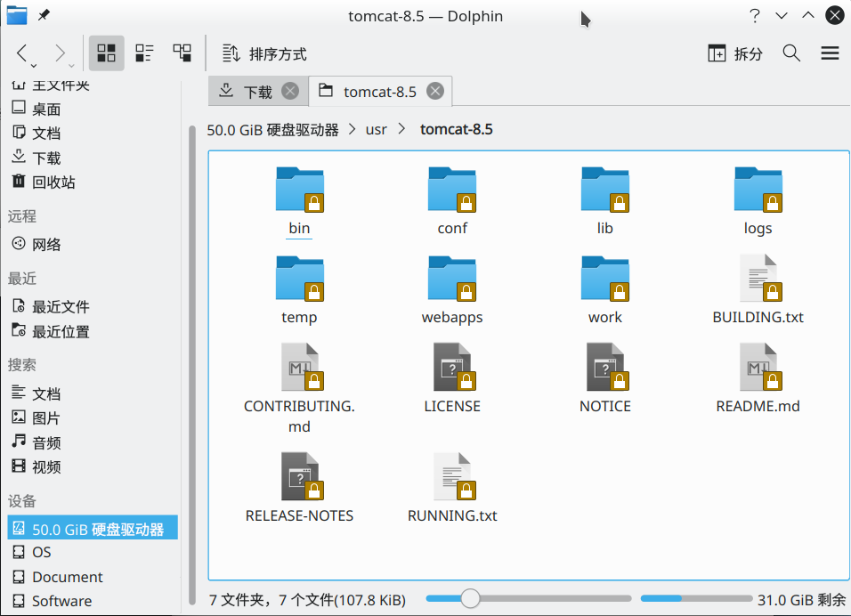The image size is (851, 616).
Task: Open the work folder
Action: coord(605,290)
